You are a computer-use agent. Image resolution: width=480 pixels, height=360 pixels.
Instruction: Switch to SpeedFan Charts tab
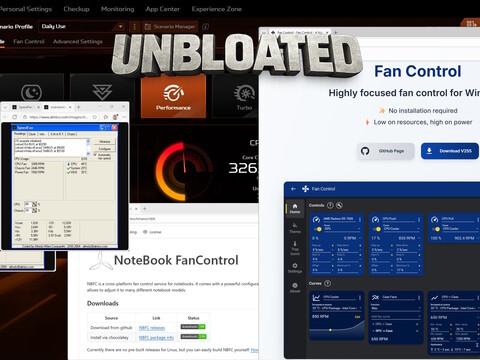[x=71, y=134]
